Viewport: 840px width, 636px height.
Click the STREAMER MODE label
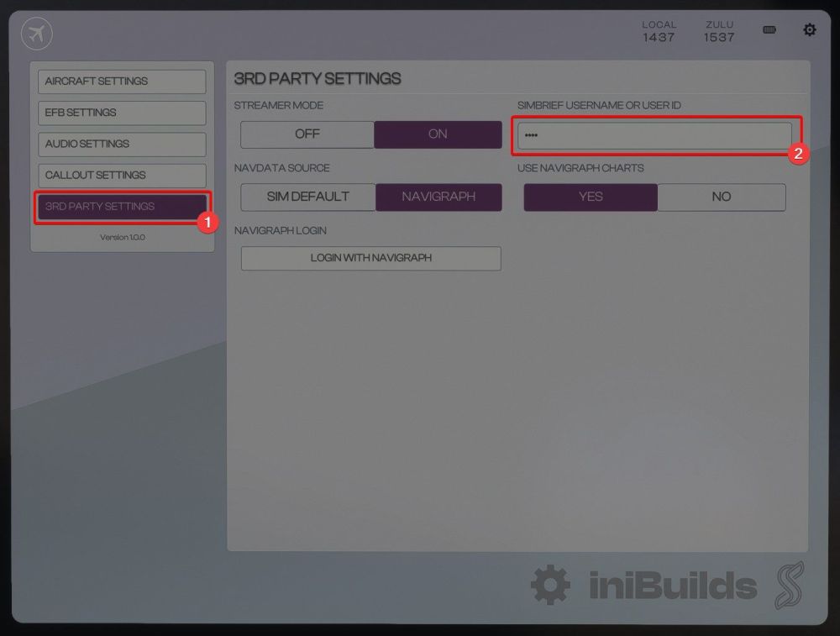coord(279,105)
